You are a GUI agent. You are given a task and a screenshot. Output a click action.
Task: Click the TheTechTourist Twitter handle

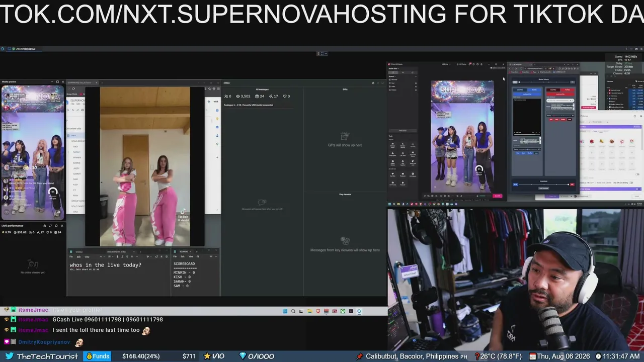point(47,356)
